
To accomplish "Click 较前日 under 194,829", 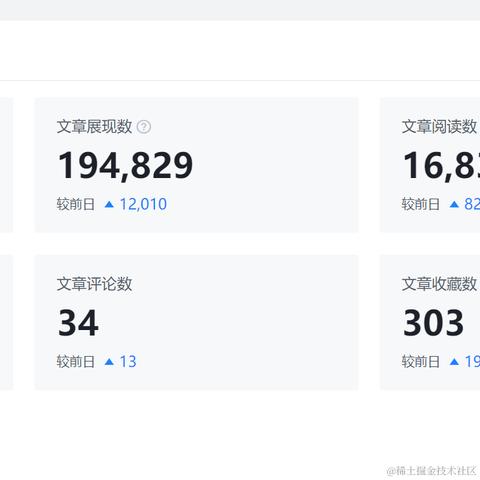I will [x=76, y=204].
